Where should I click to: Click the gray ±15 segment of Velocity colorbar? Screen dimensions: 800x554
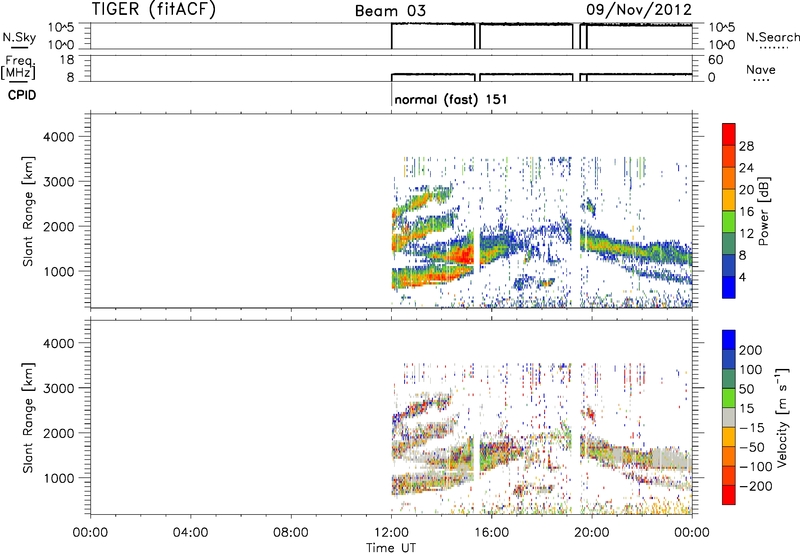pyautogui.click(x=729, y=417)
